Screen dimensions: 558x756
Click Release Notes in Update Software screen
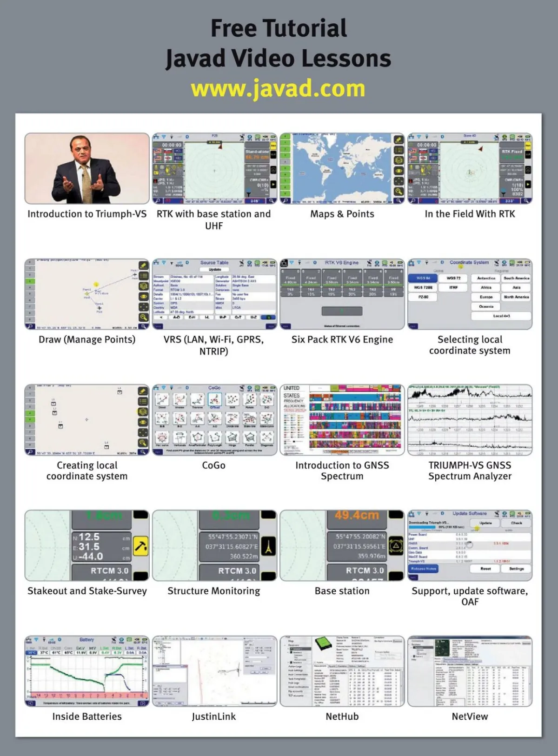coord(424,569)
